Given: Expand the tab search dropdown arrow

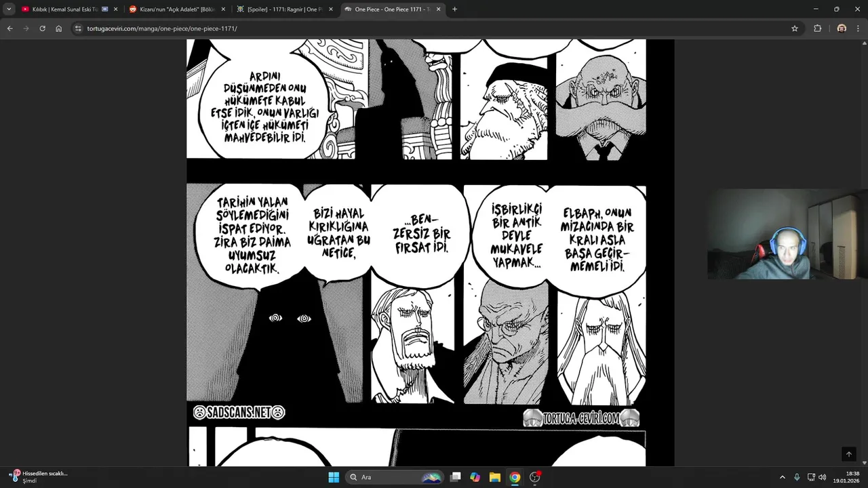Looking at the screenshot, I should (x=9, y=9).
